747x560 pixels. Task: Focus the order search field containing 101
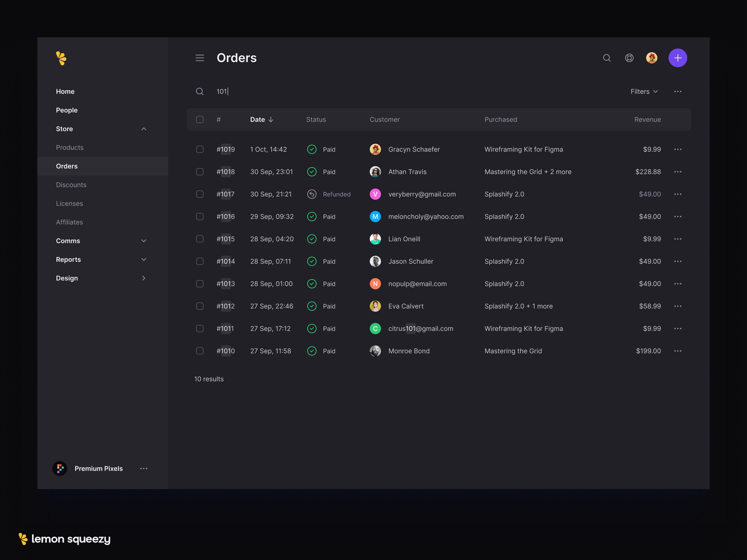coord(419,91)
